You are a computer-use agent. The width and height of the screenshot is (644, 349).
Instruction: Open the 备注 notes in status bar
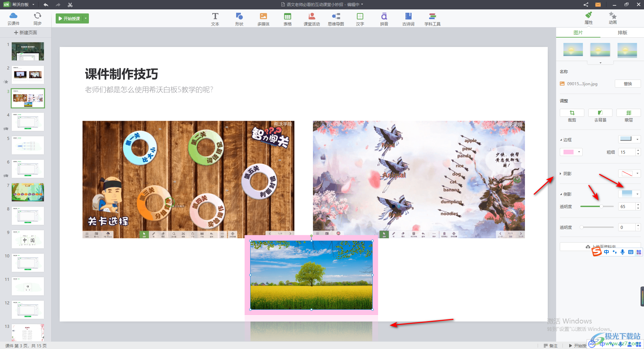(x=550, y=346)
